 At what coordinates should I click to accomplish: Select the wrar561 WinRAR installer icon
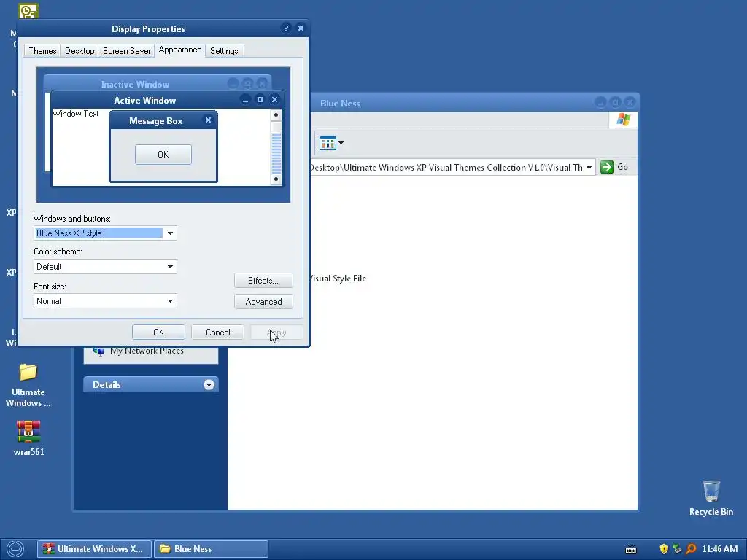coord(28,438)
